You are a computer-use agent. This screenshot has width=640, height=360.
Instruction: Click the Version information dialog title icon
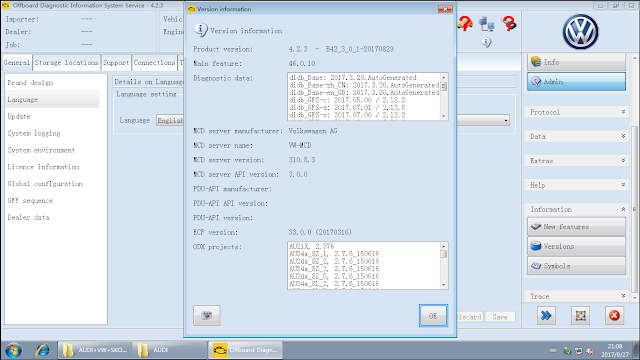[191, 9]
